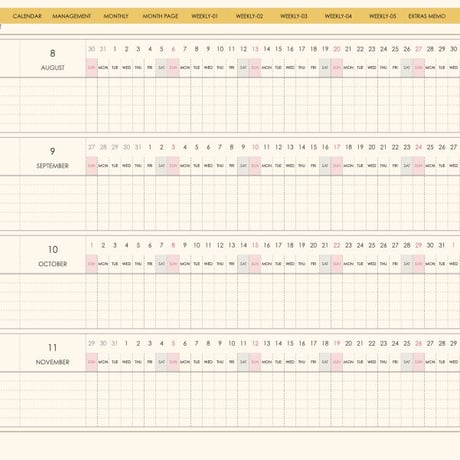Open the MANAGEMENT tab
This screenshot has width=460, height=460.
coord(71,16)
